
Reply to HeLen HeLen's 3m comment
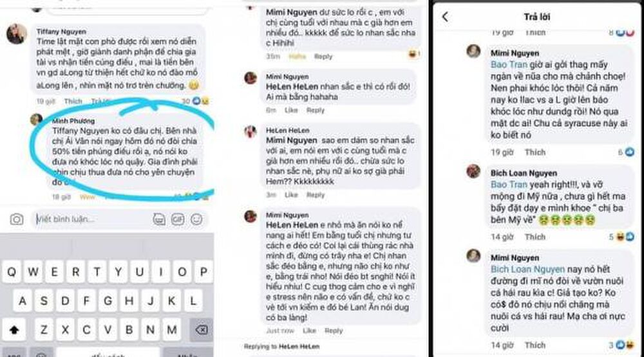click(316, 195)
